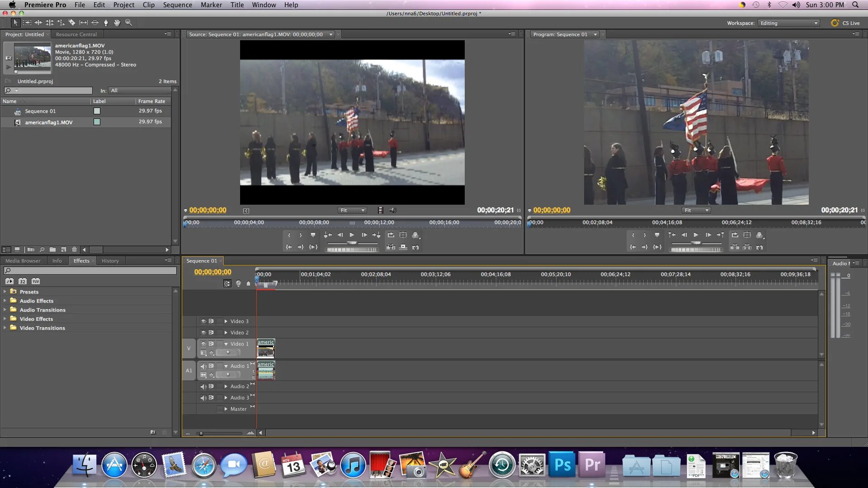Expand the Audio Effects folder
Image resolution: width=868 pixels, height=488 pixels.
tap(5, 301)
